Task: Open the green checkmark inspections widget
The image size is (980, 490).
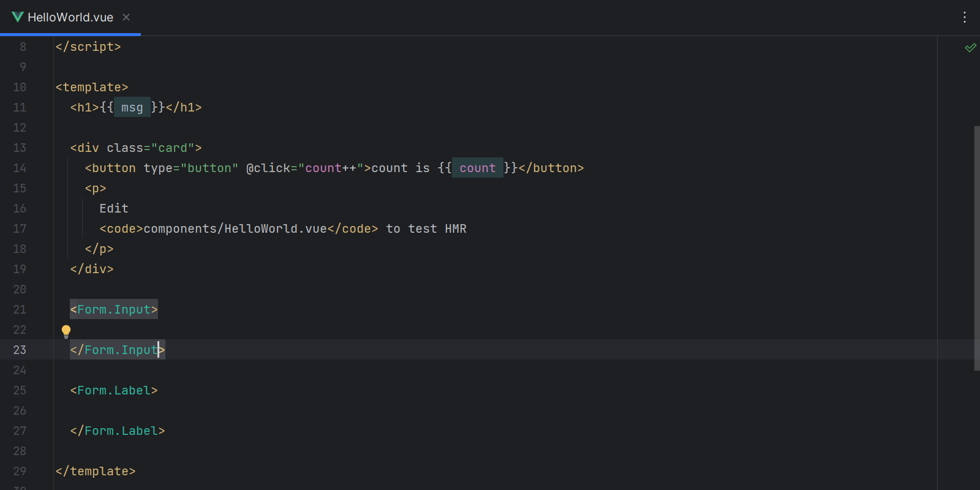Action: coord(970,48)
